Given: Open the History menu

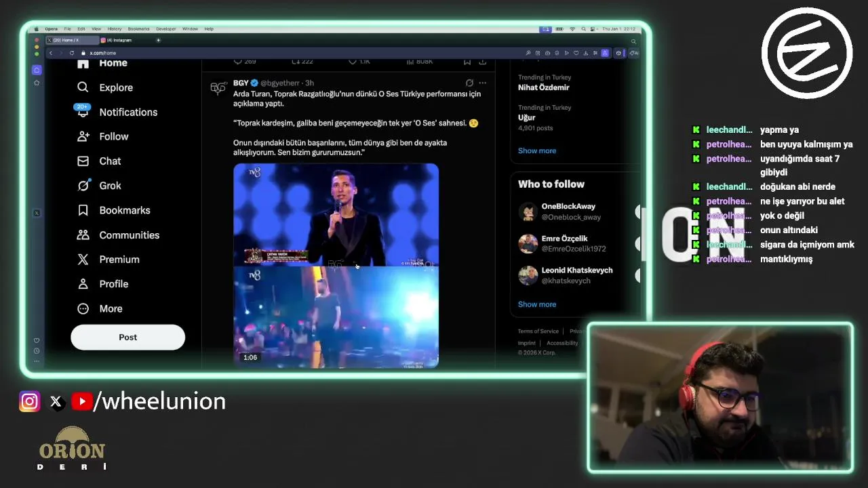Looking at the screenshot, I should 114,29.
